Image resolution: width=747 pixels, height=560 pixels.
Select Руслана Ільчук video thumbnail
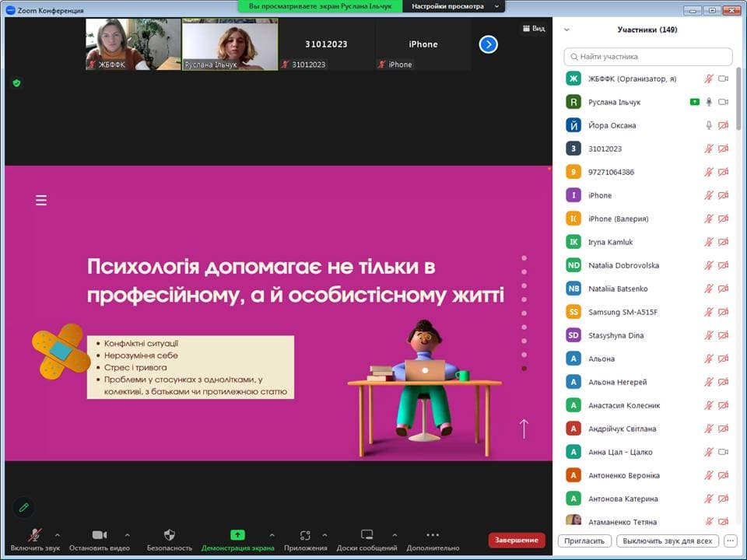230,44
